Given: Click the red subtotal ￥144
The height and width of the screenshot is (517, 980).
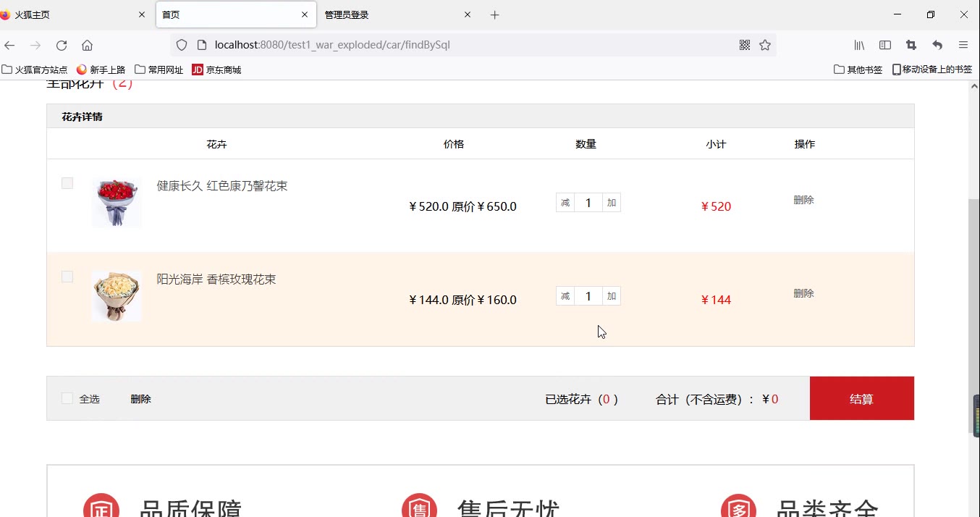Looking at the screenshot, I should tap(716, 300).
